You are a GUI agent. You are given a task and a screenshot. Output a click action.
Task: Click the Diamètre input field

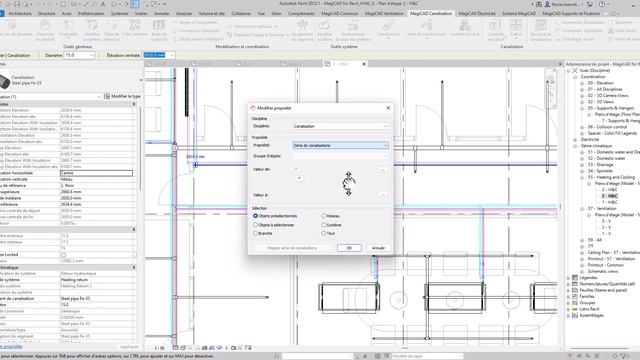point(76,55)
